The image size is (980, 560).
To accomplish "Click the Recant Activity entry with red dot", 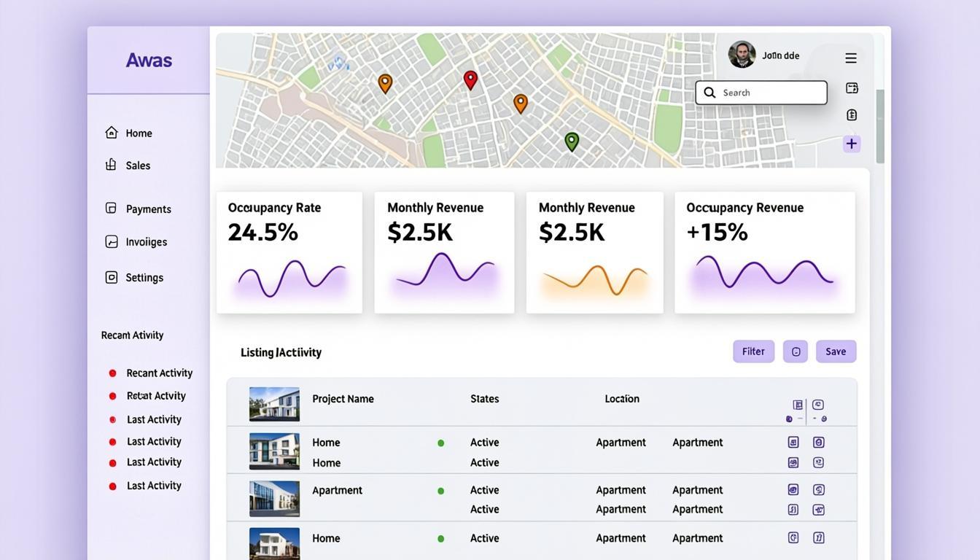I will point(160,373).
